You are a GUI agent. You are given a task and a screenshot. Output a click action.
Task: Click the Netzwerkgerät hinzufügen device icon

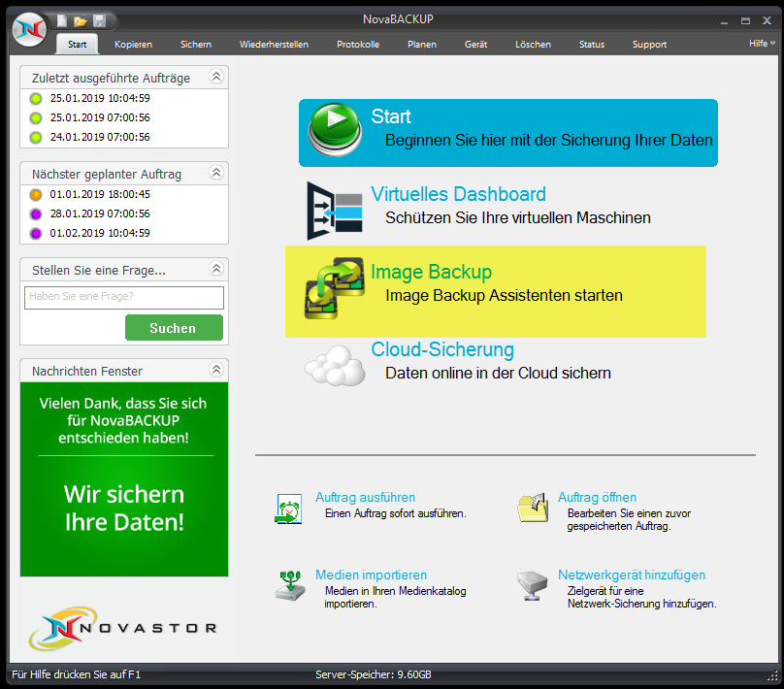(x=533, y=585)
